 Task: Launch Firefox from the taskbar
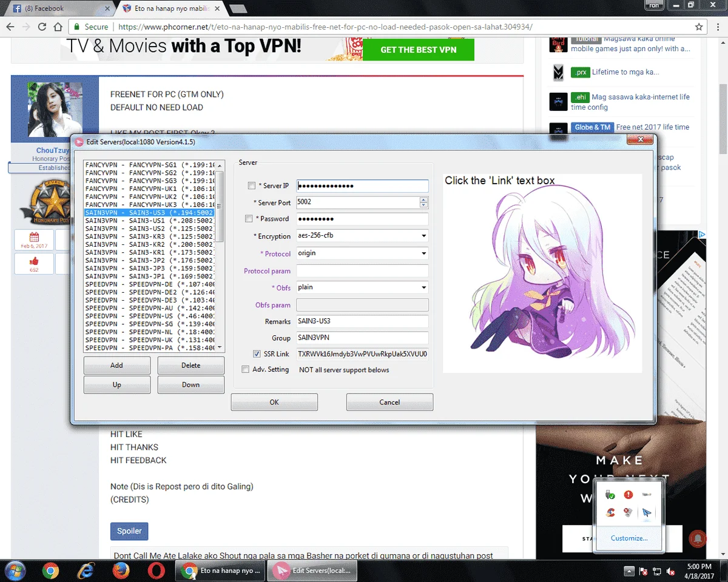tap(121, 570)
